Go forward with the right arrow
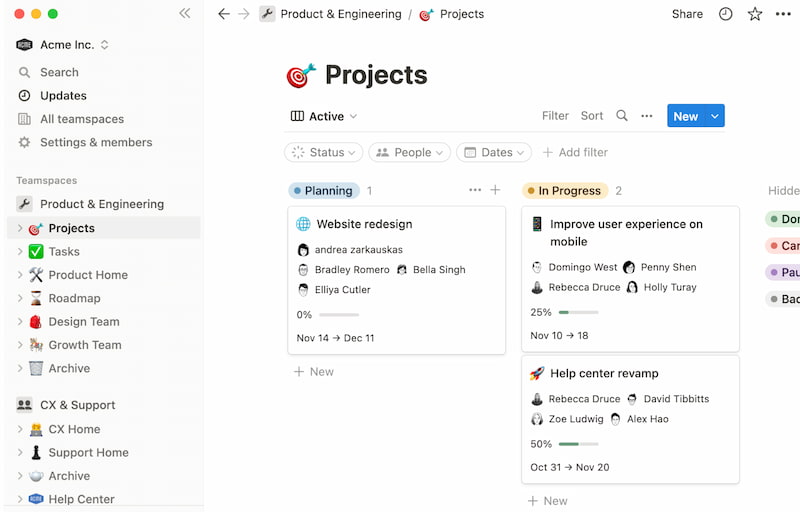This screenshot has height=512, width=800. pos(244,14)
